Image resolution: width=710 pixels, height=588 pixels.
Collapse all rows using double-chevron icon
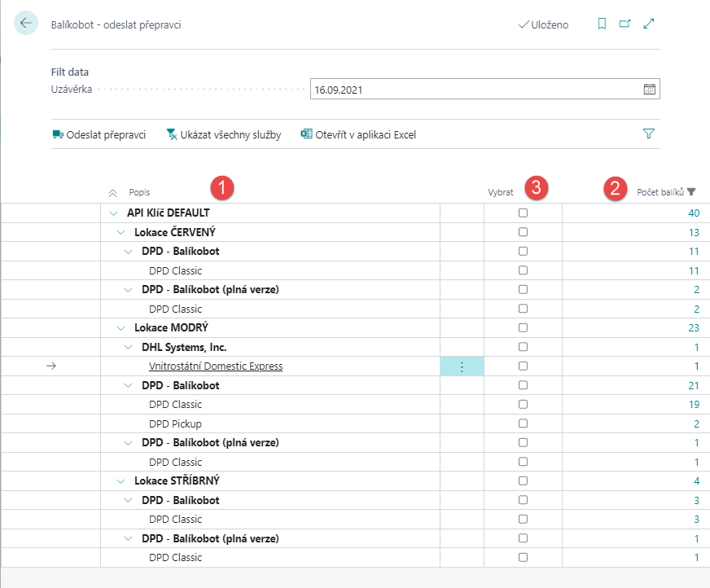(113, 193)
